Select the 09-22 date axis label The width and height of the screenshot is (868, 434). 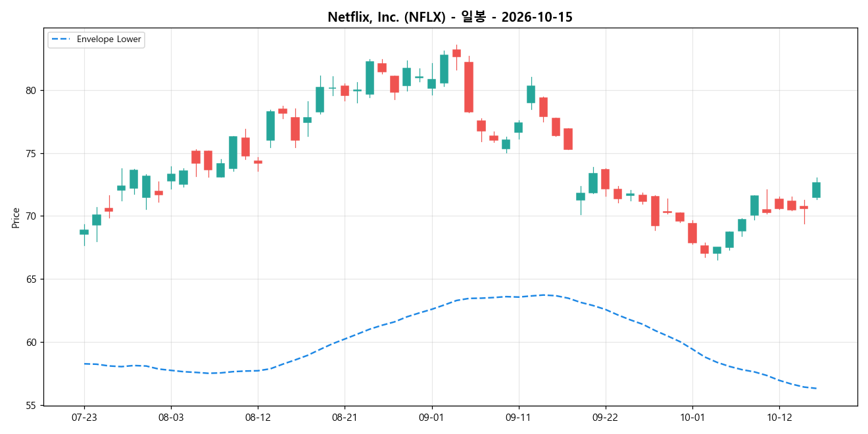[x=605, y=417]
